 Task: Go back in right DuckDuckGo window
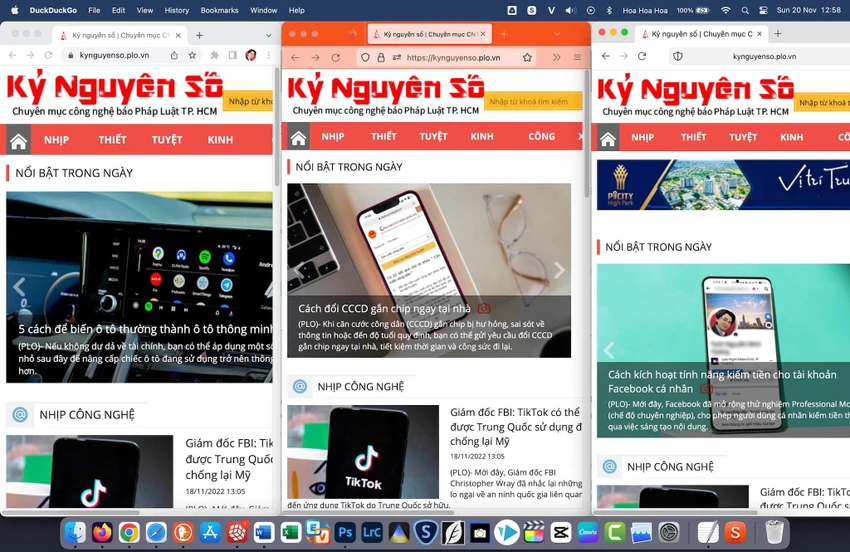click(606, 56)
